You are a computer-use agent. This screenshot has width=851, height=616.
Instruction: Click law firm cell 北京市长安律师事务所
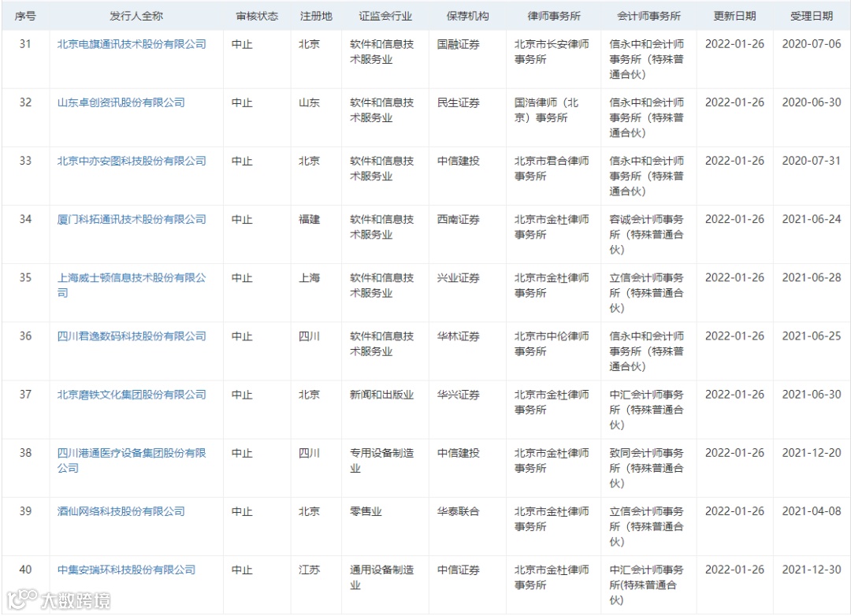point(552,52)
